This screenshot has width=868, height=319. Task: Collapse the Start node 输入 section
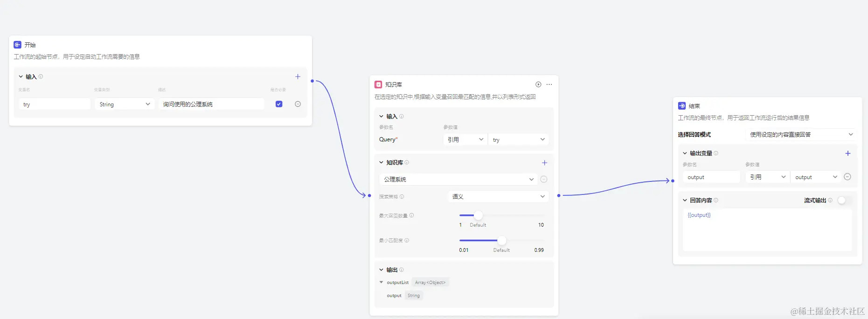[21, 76]
